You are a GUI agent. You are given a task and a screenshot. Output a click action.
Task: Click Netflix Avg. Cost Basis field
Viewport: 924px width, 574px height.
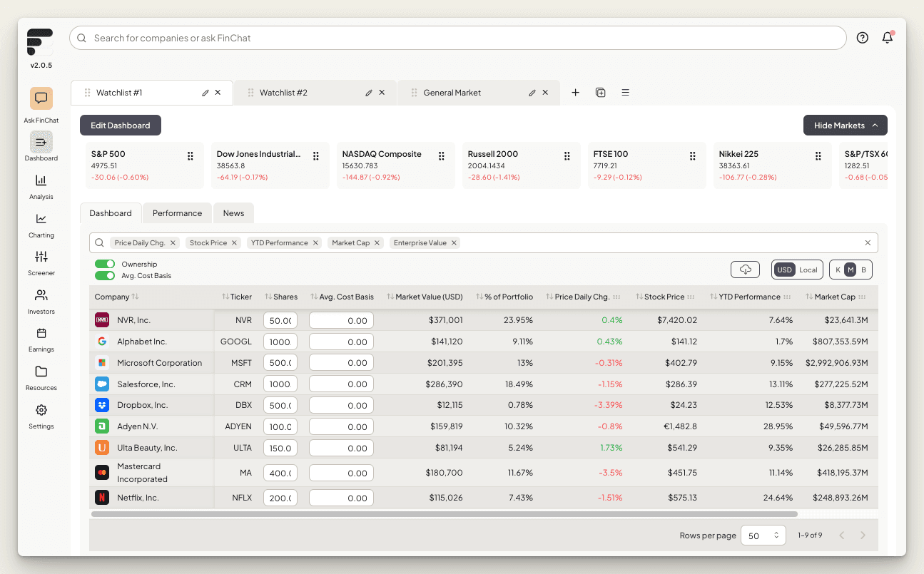[341, 498]
